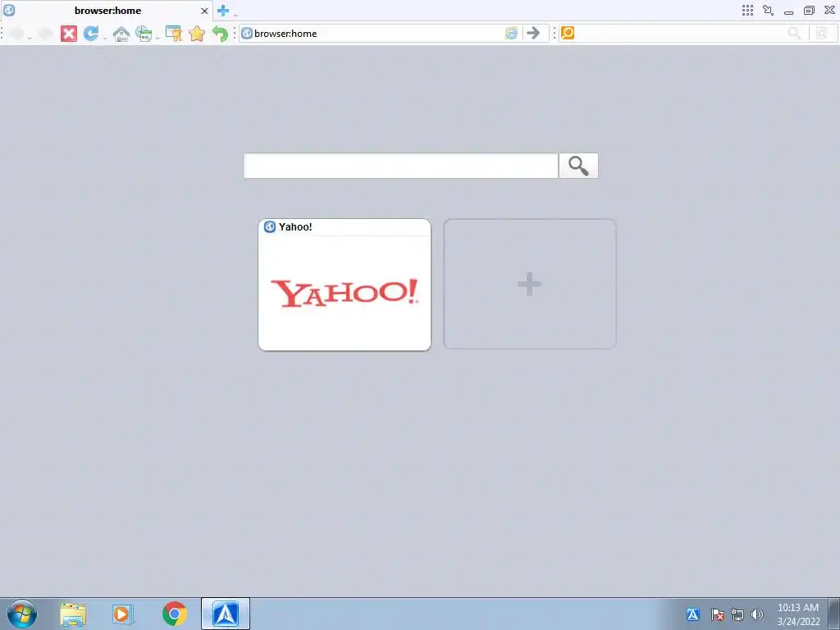This screenshot has height=630, width=840.
Task: Click the diagonal arrow detach-window icon
Action: coord(768,10)
